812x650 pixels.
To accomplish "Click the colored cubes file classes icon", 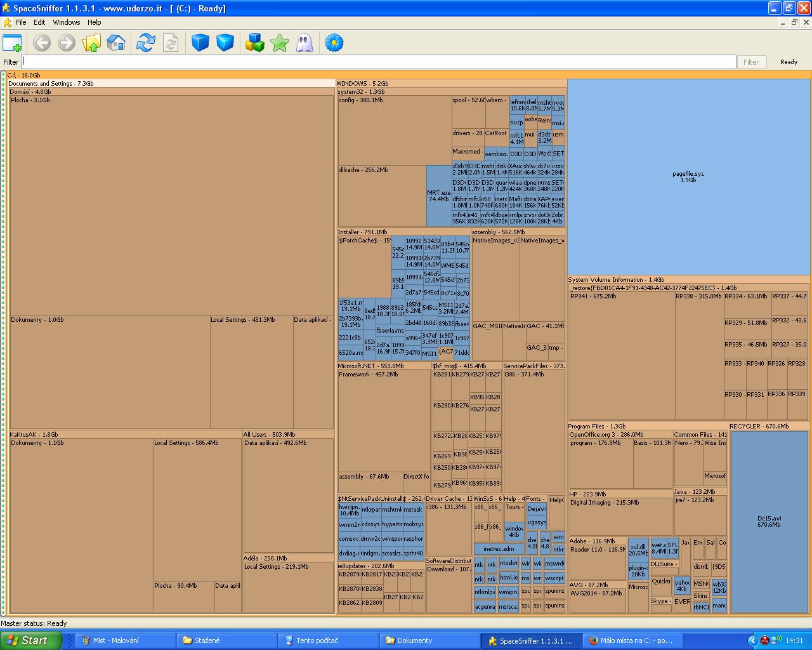I will click(255, 43).
